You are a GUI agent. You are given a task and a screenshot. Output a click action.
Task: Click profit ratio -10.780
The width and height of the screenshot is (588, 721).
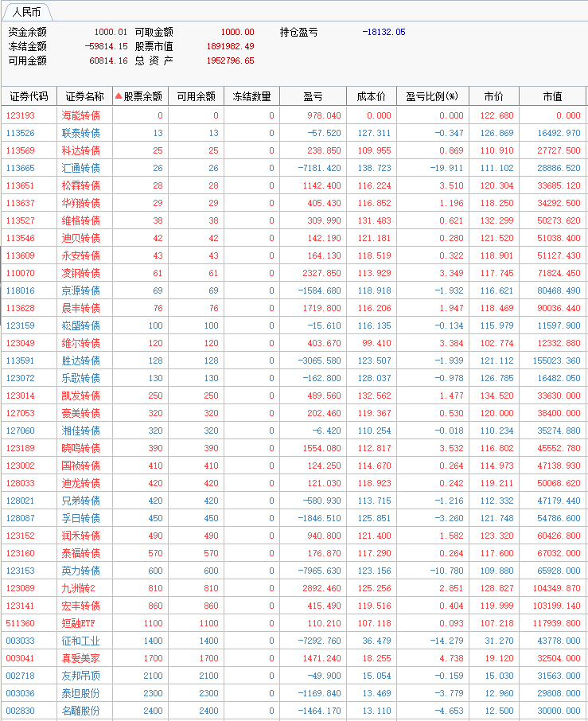(447, 571)
